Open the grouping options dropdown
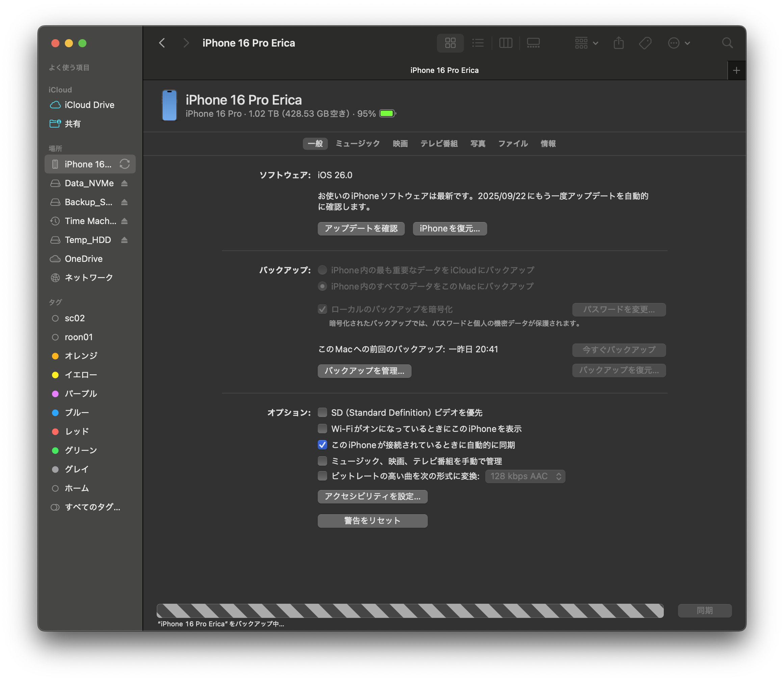This screenshot has width=784, height=681. click(x=586, y=43)
